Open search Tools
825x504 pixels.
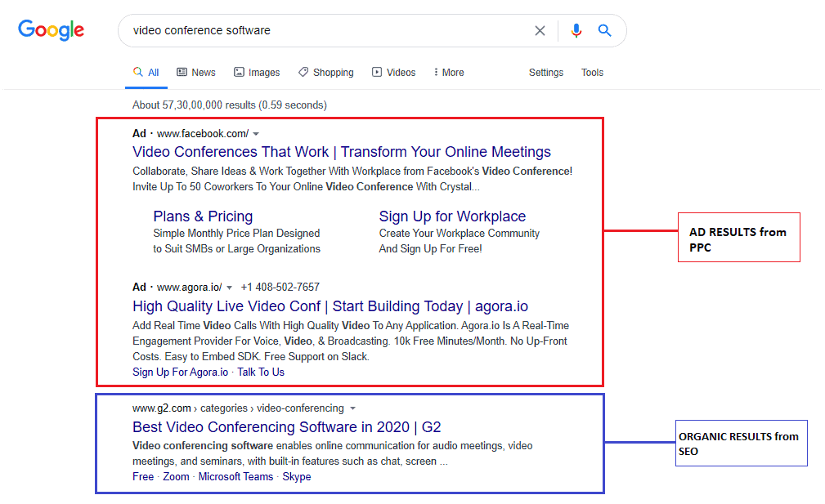(x=592, y=72)
